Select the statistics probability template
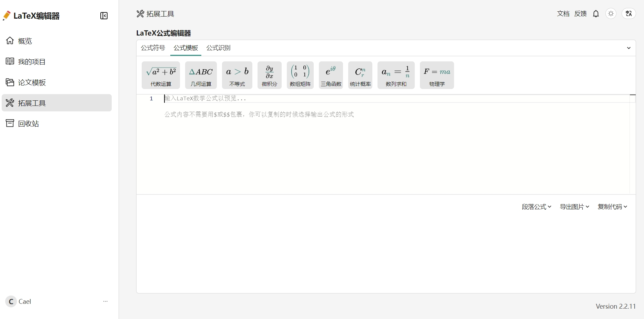Screen dimensions: 644x319 click(x=360, y=75)
